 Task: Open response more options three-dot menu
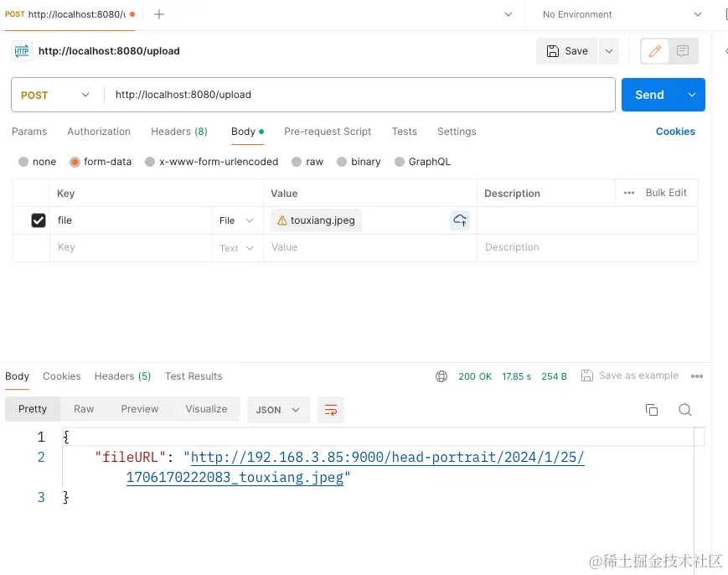pyautogui.click(x=696, y=376)
